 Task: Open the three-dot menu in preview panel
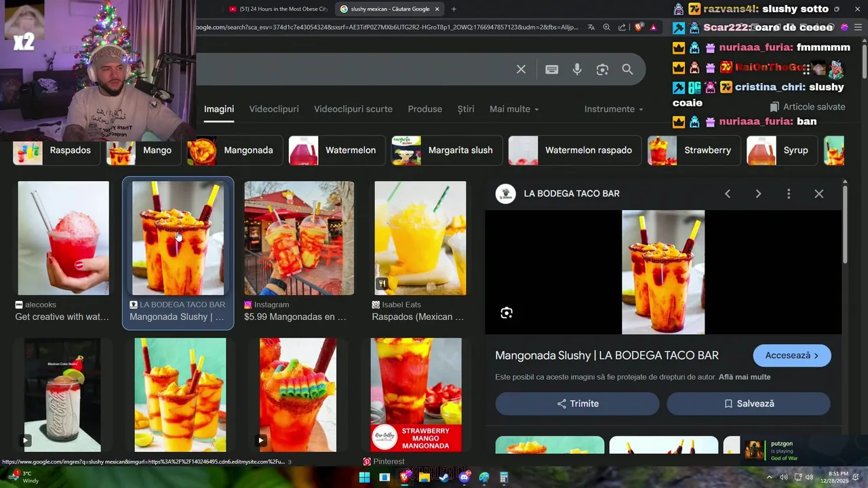[788, 194]
